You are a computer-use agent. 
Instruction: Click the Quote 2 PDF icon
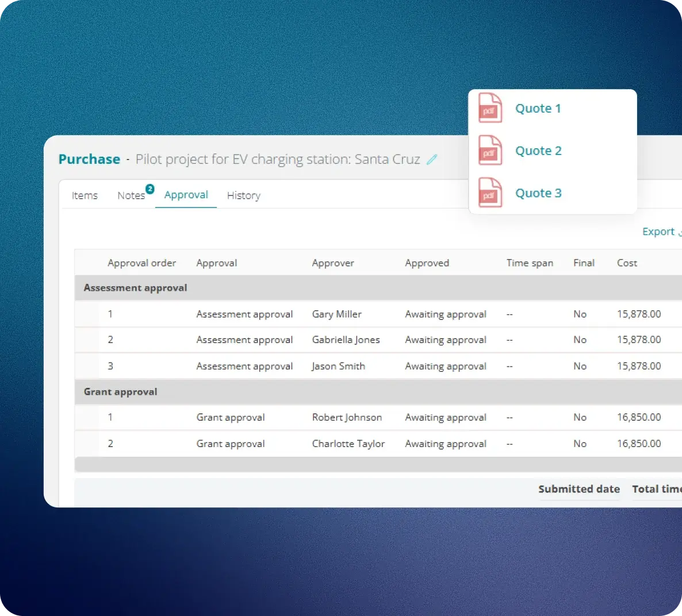(x=490, y=150)
